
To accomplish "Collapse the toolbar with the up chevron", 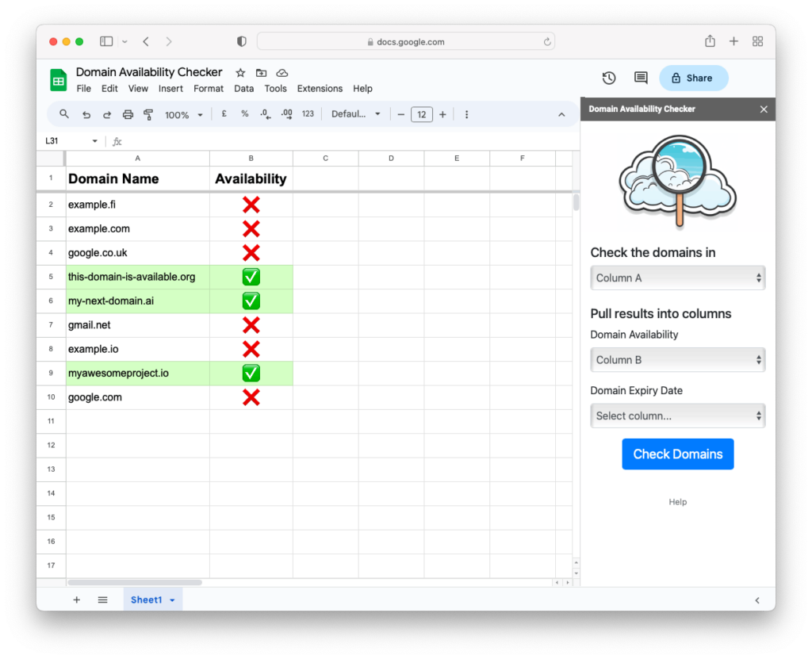I will point(561,114).
